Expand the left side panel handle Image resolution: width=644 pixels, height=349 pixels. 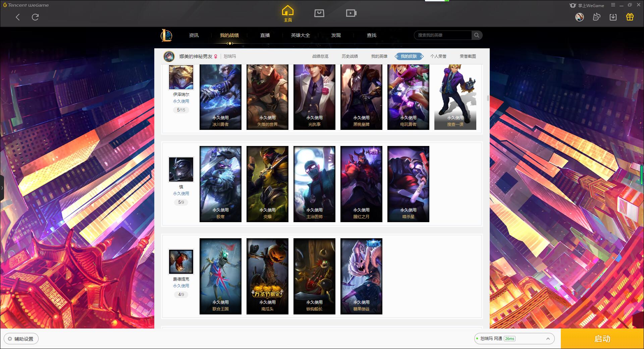pyautogui.click(x=2, y=188)
